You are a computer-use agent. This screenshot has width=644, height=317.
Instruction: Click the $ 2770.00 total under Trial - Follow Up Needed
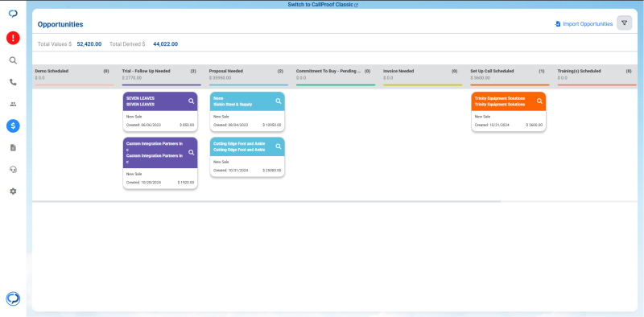tap(131, 77)
